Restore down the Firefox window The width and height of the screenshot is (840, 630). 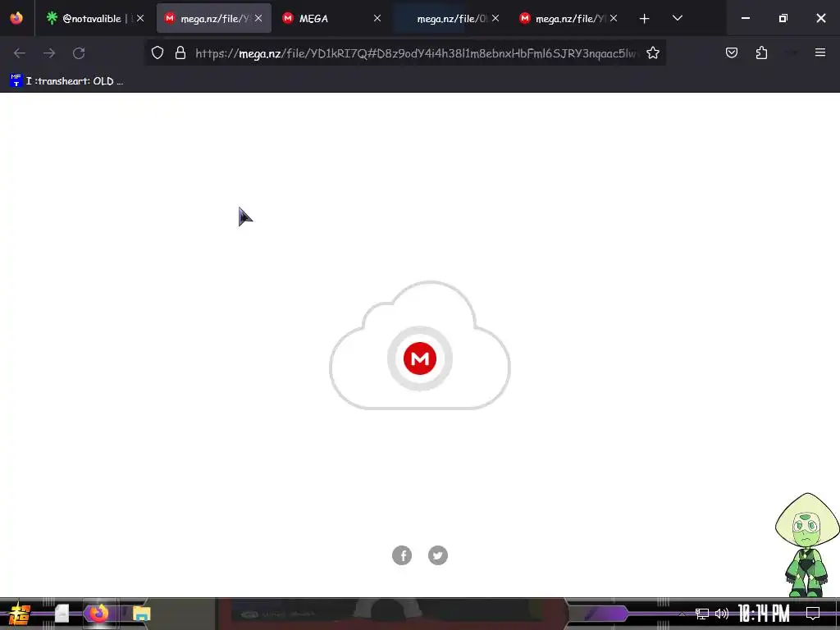[x=783, y=18]
